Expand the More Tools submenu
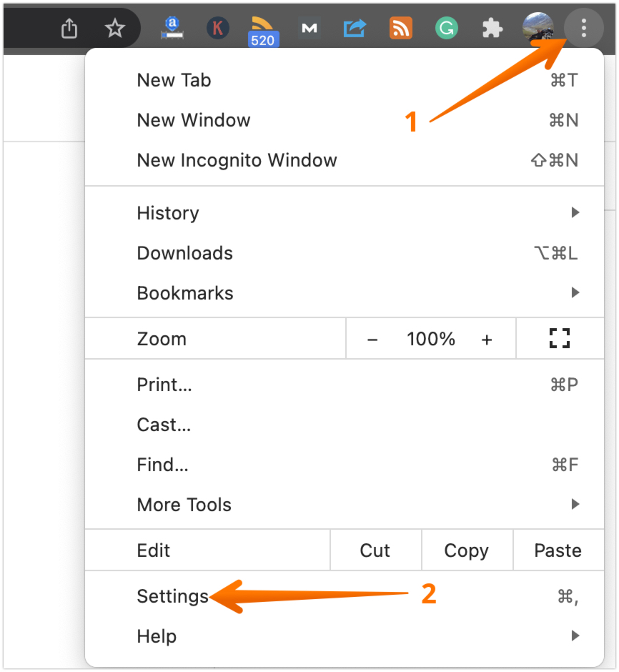The height and width of the screenshot is (672, 619). 184,504
